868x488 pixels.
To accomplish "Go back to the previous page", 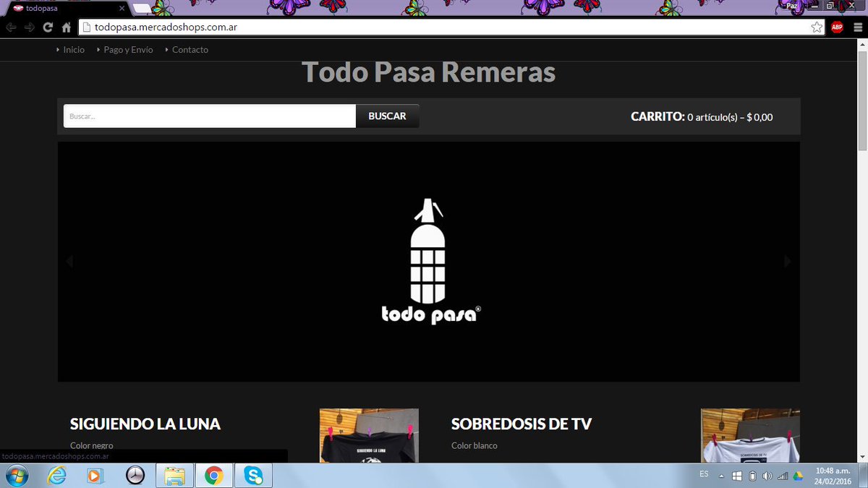I will point(11,27).
